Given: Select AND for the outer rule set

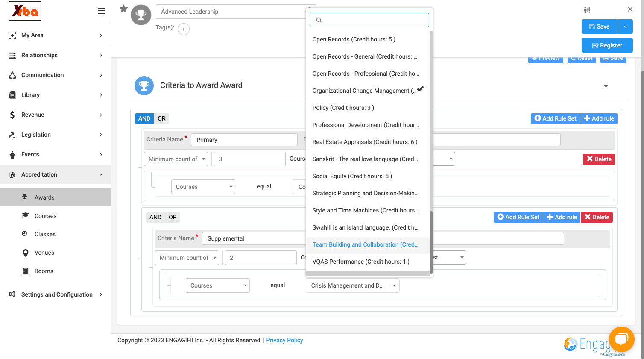Looking at the screenshot, I should point(144,118).
